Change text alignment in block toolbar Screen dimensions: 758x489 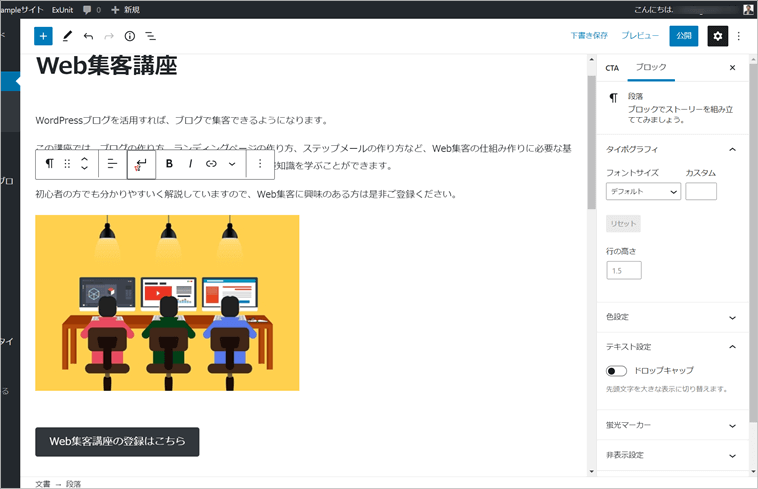point(113,163)
